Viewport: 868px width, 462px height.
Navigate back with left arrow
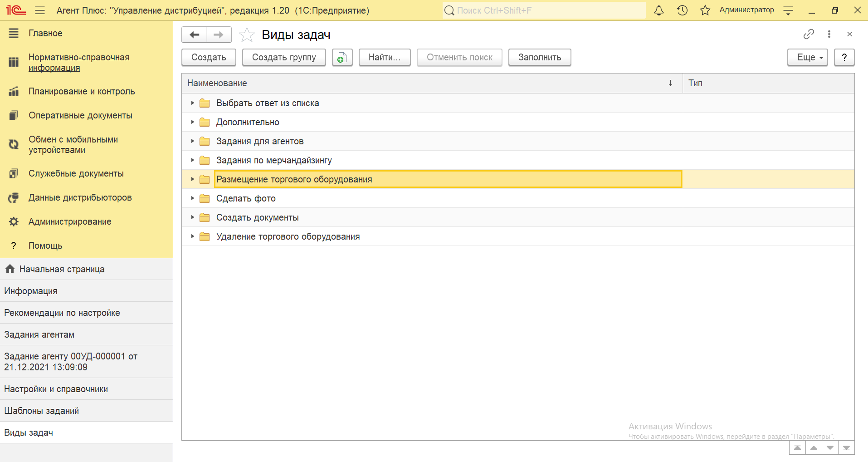195,35
